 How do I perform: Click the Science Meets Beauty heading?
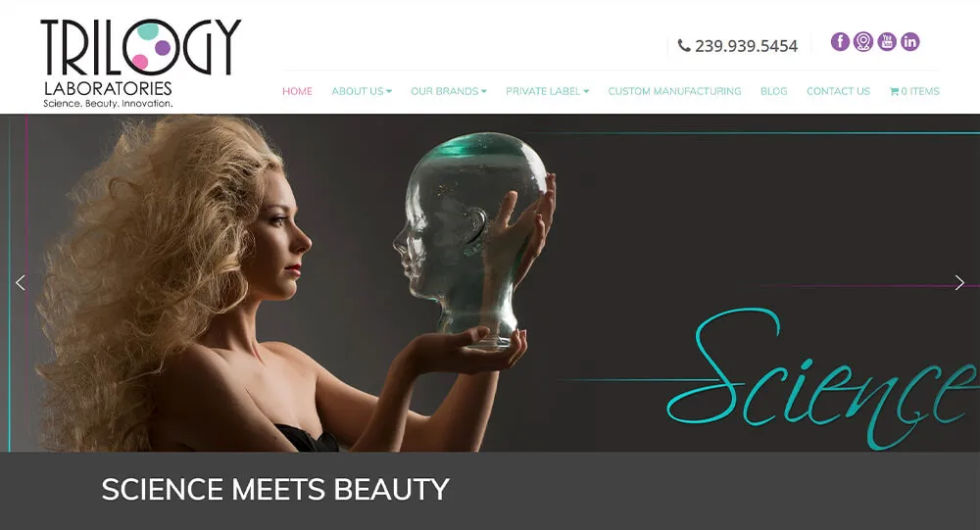275,490
